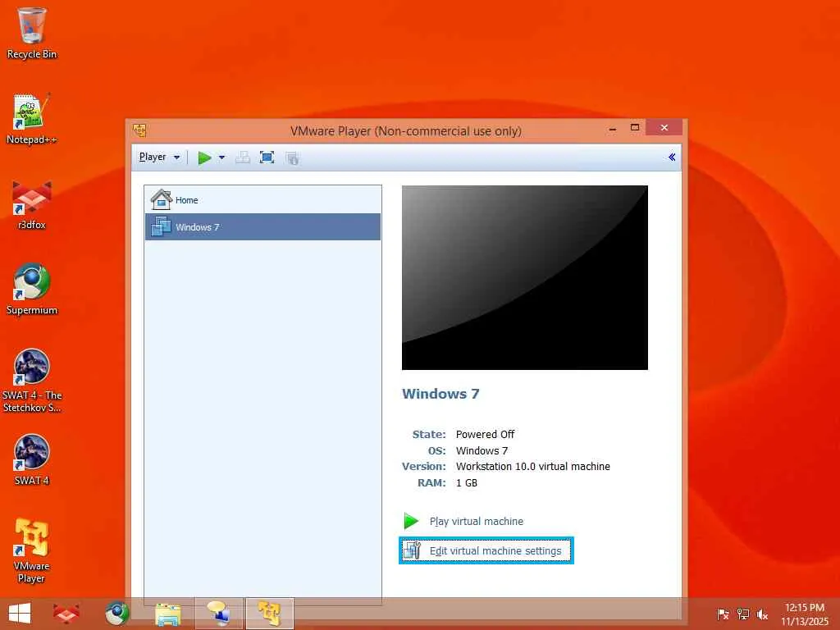Select the SWAT 4 Stetchkov Syndicate shortcut

pos(32,381)
